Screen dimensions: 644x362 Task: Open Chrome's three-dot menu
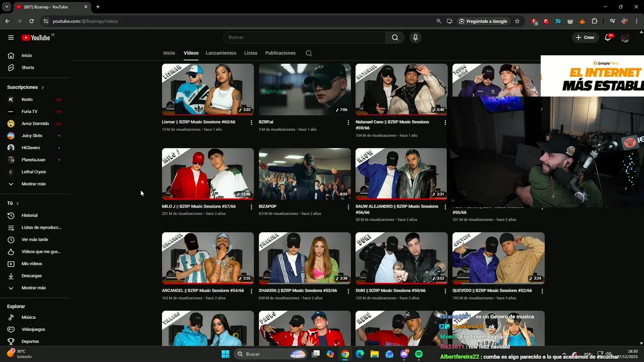click(636, 21)
